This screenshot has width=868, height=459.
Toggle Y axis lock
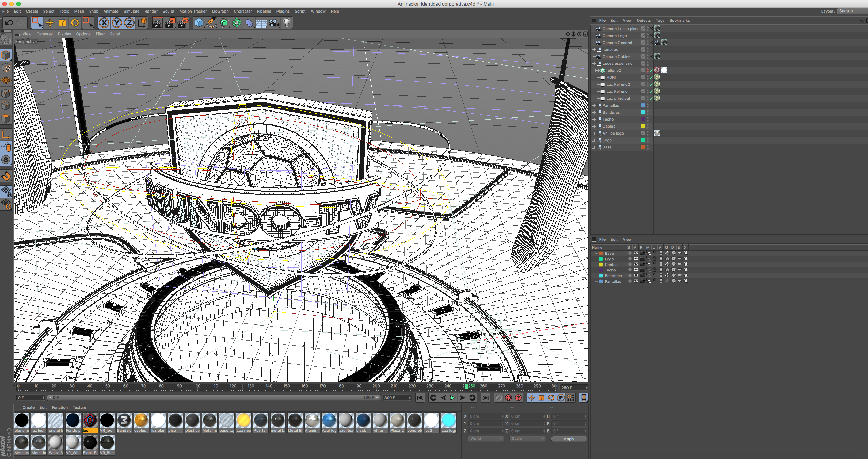[x=117, y=23]
